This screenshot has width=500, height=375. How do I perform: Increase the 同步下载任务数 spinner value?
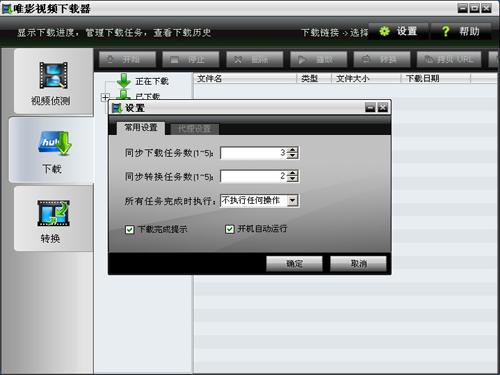pos(292,150)
